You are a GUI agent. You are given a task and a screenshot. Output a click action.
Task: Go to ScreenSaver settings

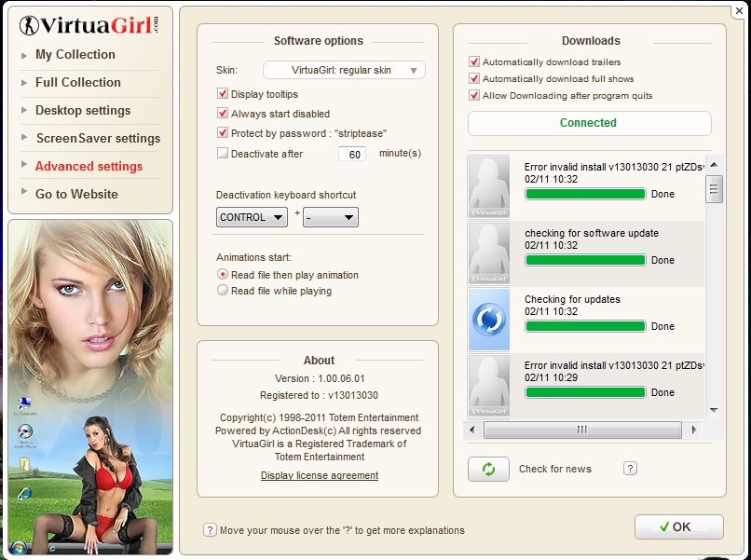pyautogui.click(x=98, y=138)
